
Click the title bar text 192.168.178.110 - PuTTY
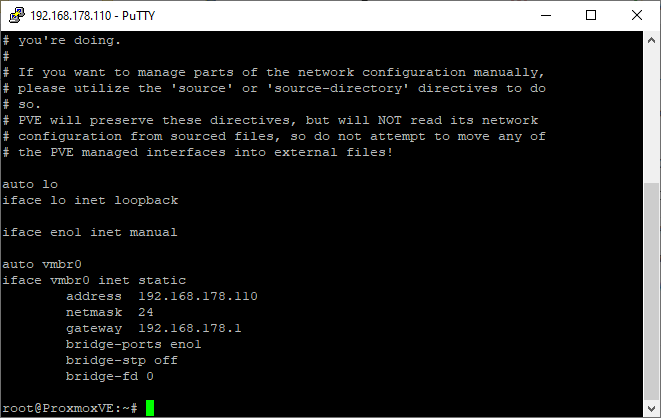[x=93, y=16]
